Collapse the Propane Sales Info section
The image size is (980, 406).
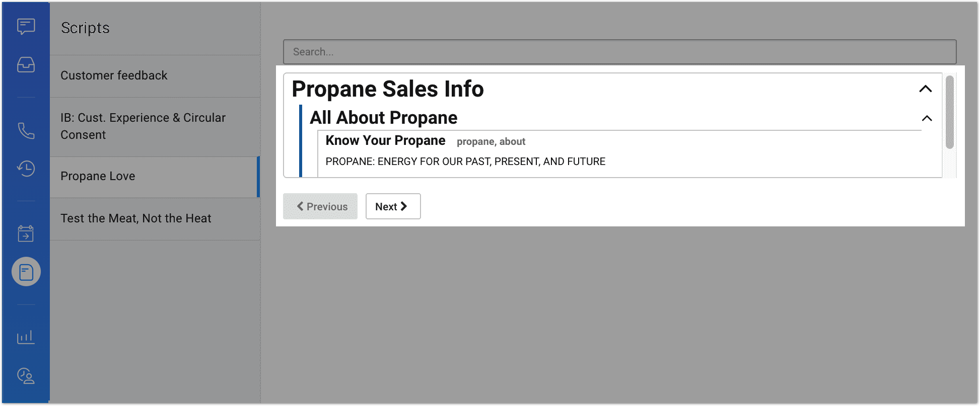[x=925, y=89]
